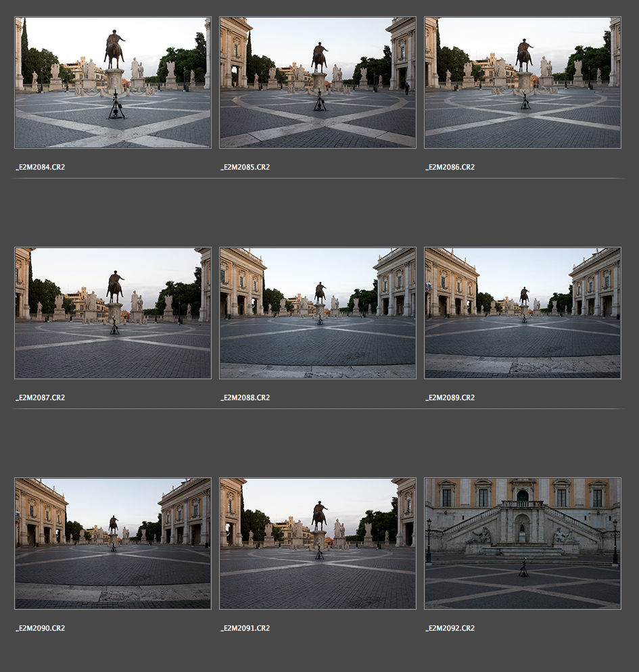
Task: Select the _E2M2084.CR2 photo thumbnail
Action: pyautogui.click(x=113, y=82)
